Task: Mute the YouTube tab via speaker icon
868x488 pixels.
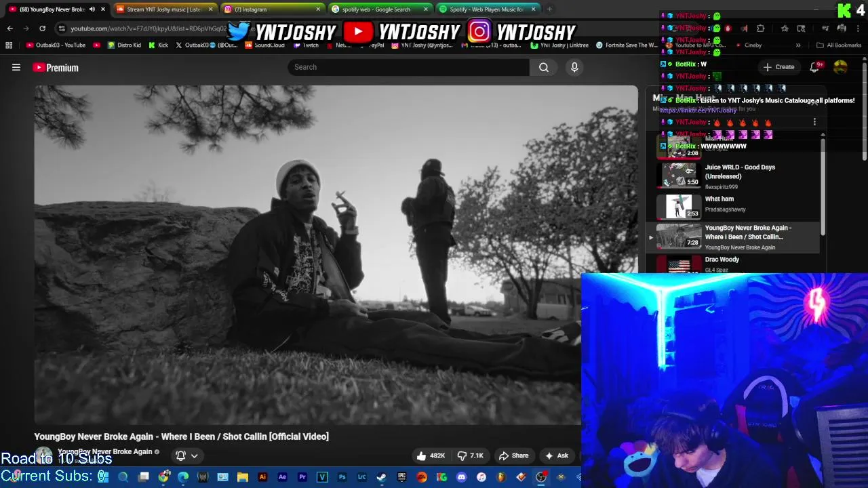Action: tap(92, 9)
